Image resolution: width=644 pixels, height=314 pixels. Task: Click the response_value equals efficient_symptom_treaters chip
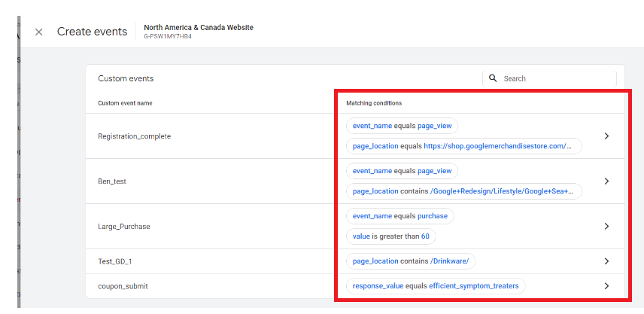click(x=436, y=286)
